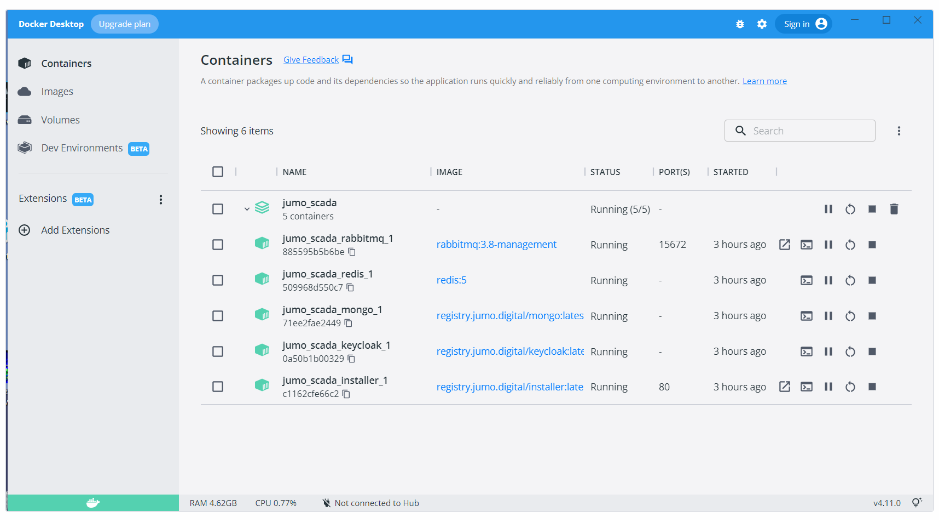Open the Docker settings gear icon

762,24
